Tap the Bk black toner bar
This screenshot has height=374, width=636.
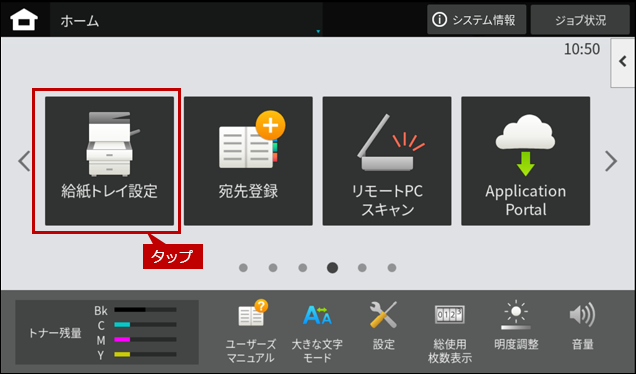point(145,310)
